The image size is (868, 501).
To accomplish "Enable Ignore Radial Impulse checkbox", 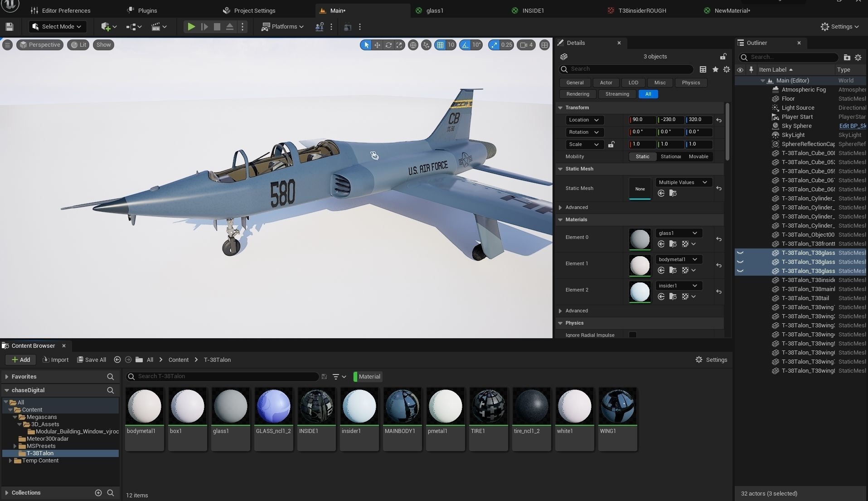I will click(x=633, y=335).
